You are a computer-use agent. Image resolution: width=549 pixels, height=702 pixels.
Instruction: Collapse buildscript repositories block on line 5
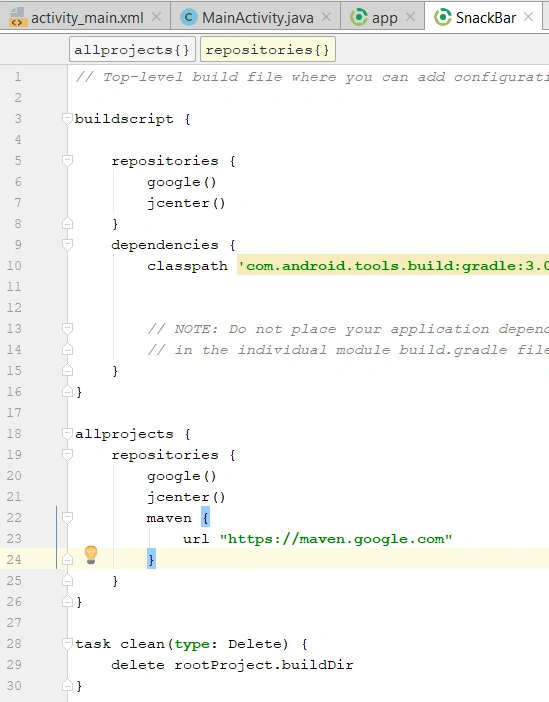pyautogui.click(x=67, y=160)
